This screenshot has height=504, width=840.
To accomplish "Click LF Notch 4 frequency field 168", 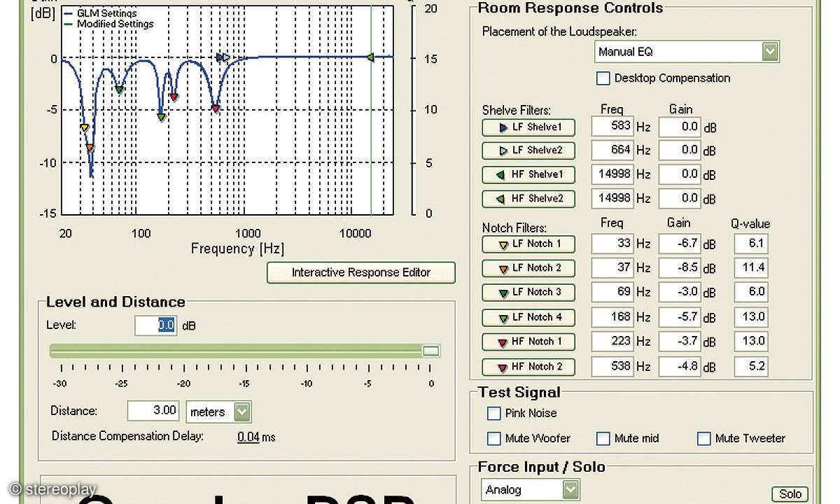I will coord(612,317).
